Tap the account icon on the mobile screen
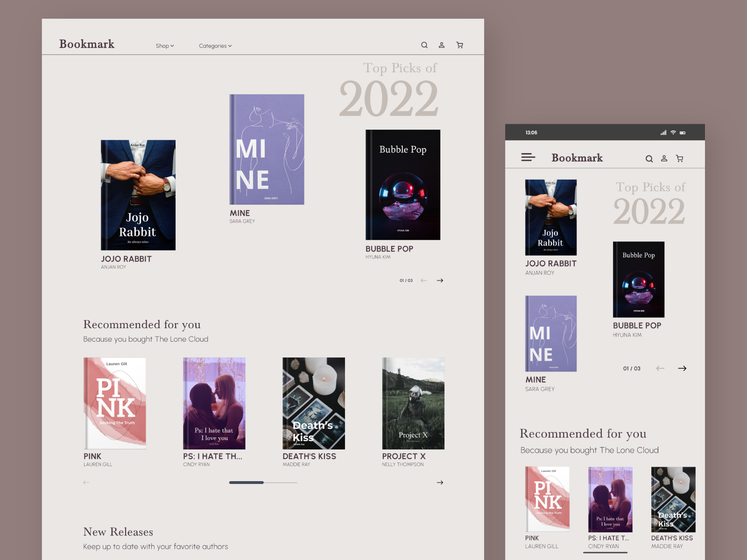747x560 pixels. 664,159
